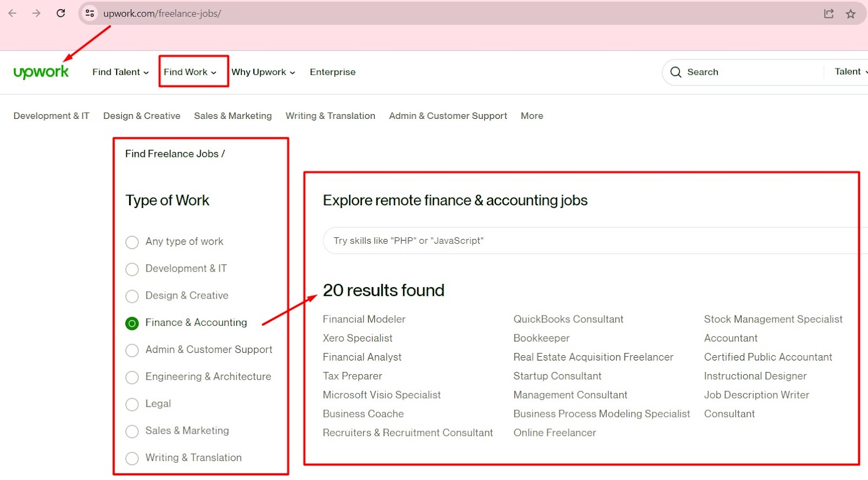This screenshot has width=868, height=480.
Task: Click the magnifier search icon
Action: coord(675,72)
